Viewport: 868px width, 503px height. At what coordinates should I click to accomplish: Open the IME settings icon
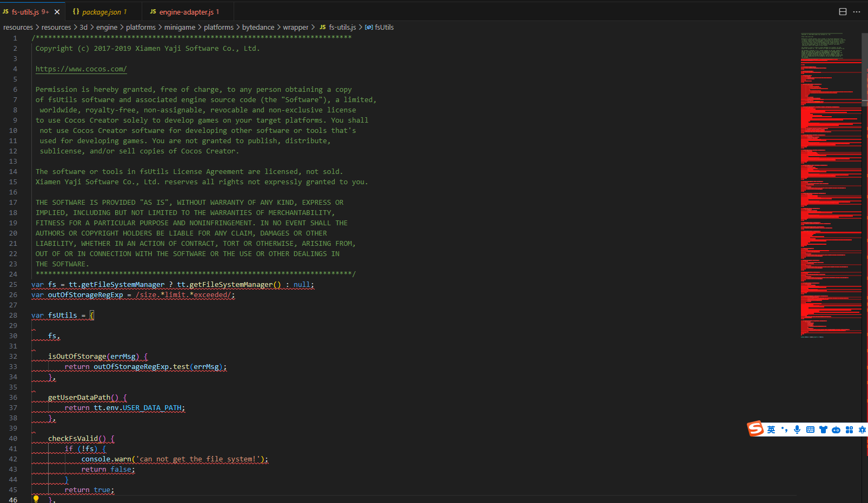point(862,430)
